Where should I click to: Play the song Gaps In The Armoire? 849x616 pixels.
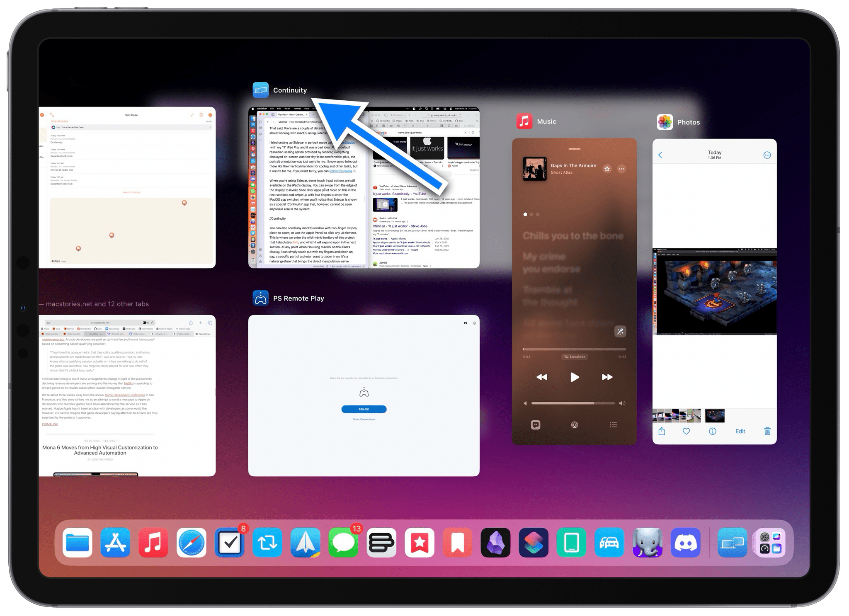[x=575, y=377]
